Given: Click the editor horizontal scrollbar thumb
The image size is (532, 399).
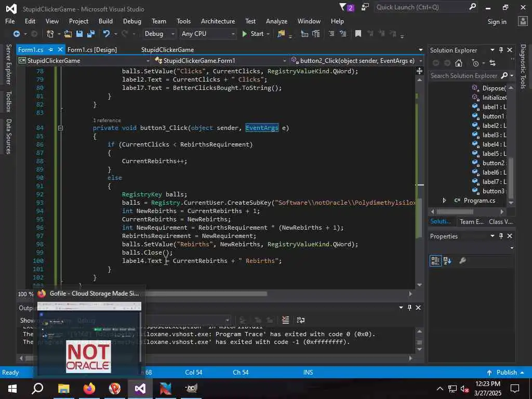Looking at the screenshot, I should (x=206, y=294).
